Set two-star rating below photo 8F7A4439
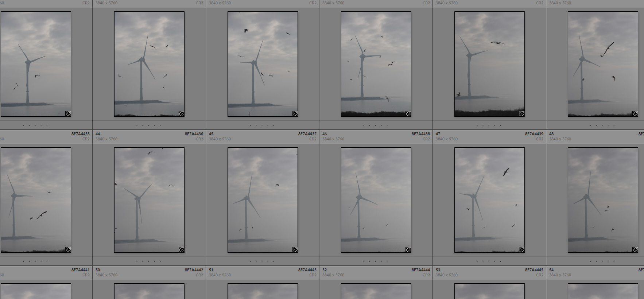The height and width of the screenshot is (299, 644). [x=483, y=261]
